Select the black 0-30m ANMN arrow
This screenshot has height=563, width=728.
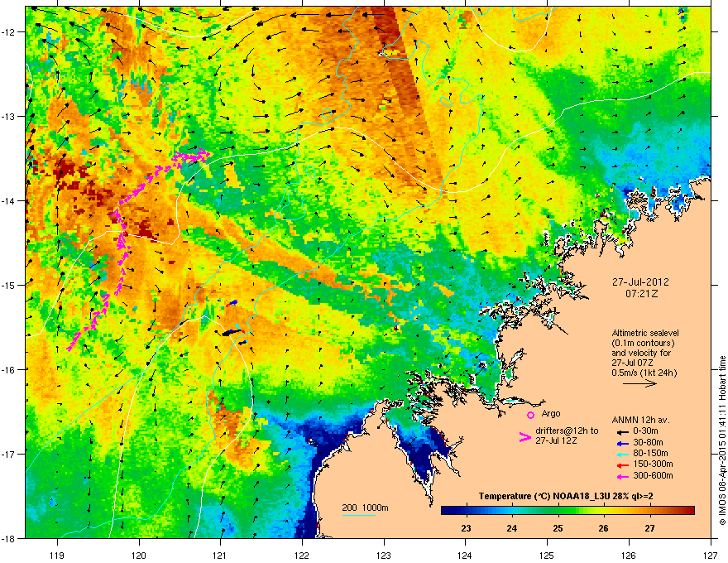[623, 431]
